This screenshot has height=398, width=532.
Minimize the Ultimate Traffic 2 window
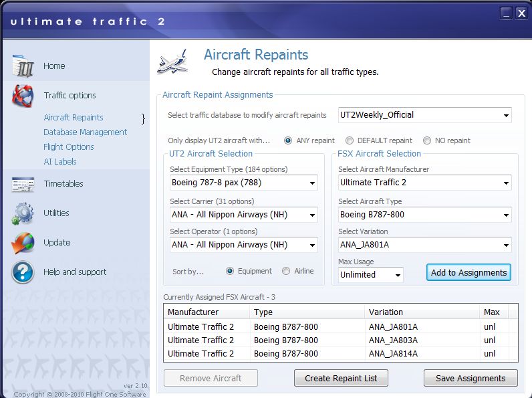(506, 13)
